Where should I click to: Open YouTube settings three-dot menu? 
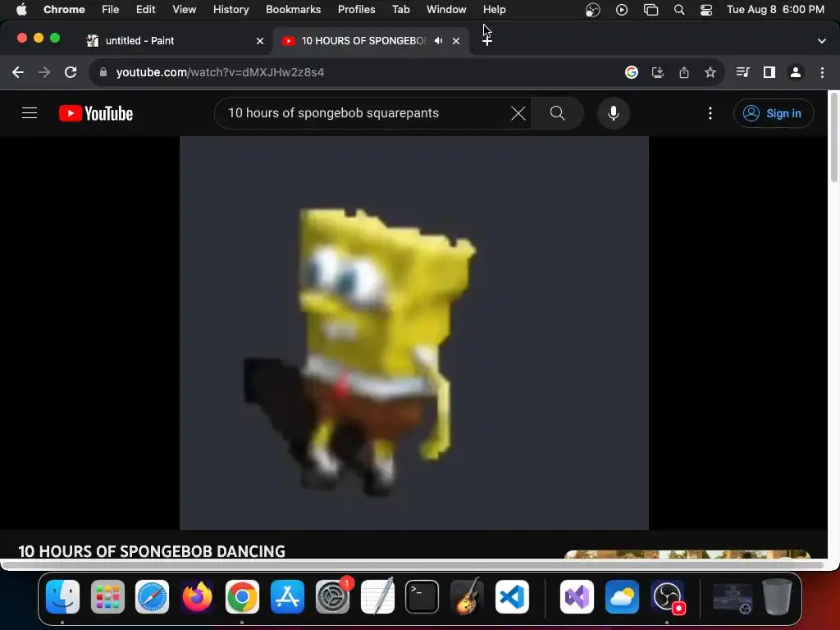710,113
